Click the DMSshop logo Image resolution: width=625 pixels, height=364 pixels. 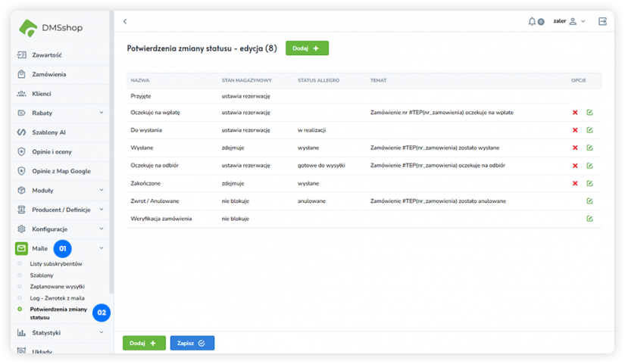(x=52, y=27)
